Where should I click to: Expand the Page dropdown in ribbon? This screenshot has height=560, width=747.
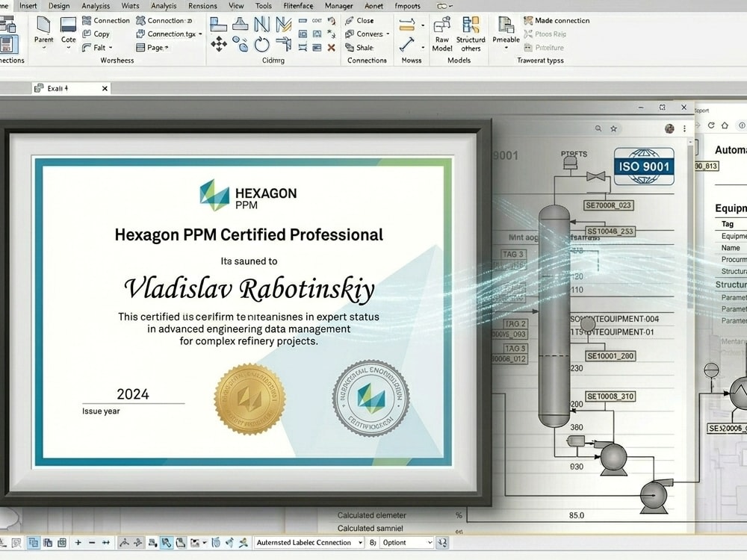click(x=167, y=48)
